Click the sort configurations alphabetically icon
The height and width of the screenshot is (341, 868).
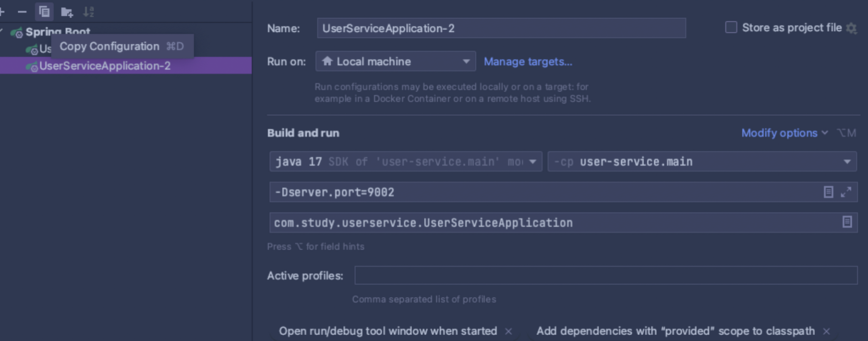[x=89, y=12]
